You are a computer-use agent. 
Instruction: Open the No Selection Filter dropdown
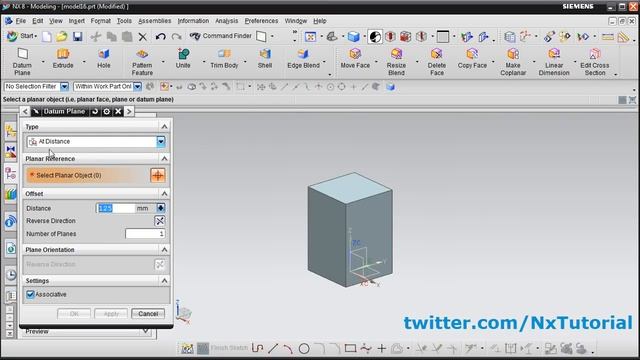(64, 87)
